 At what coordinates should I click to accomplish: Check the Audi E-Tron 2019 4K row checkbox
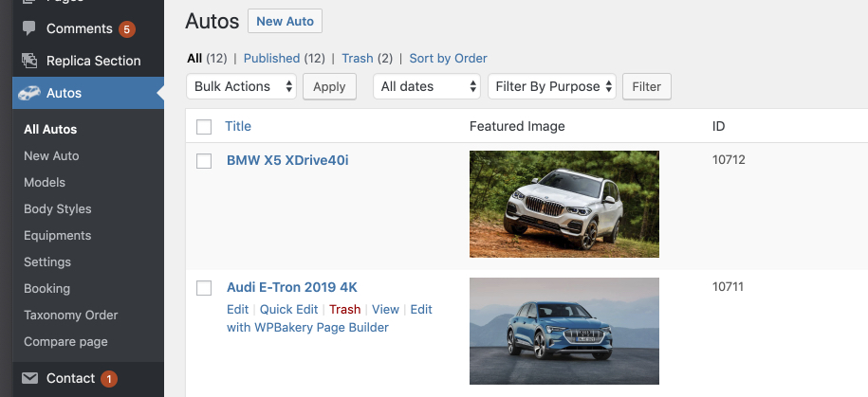(204, 288)
